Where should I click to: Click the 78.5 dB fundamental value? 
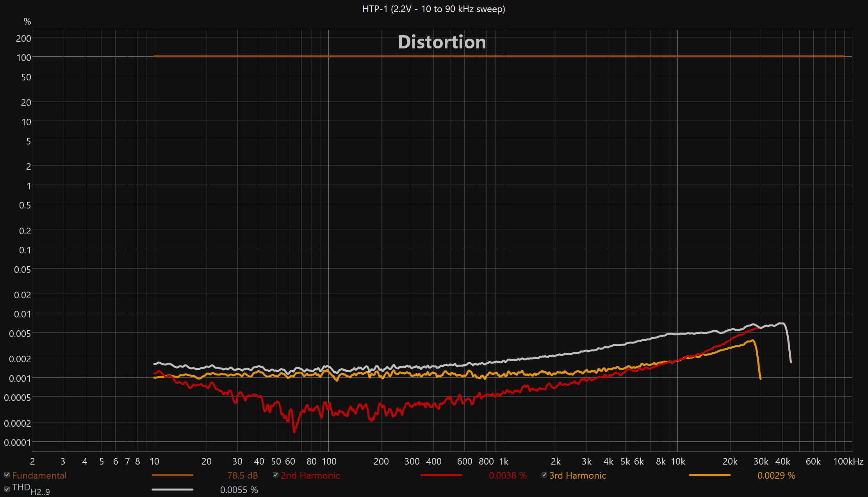(242, 476)
